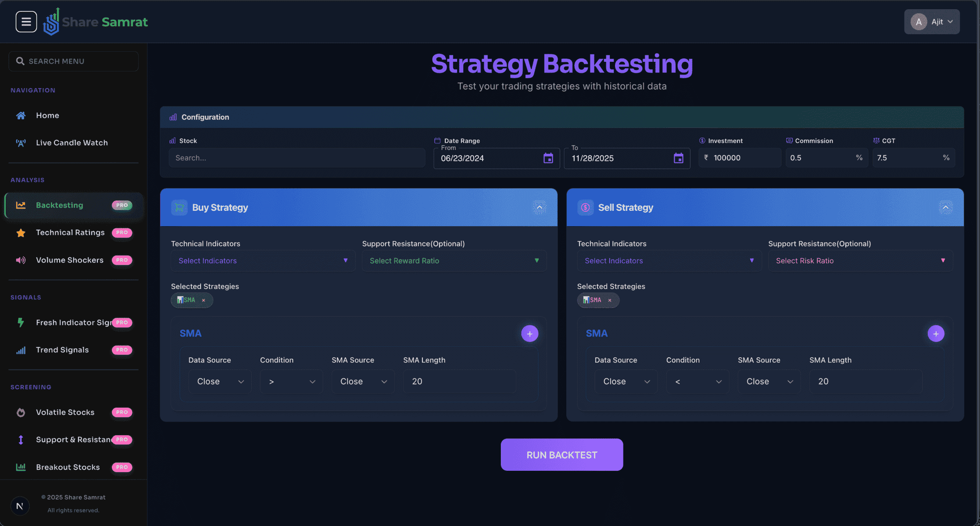The image size is (980, 526).
Task: Open the search menu magnifier icon
Action: 20,61
